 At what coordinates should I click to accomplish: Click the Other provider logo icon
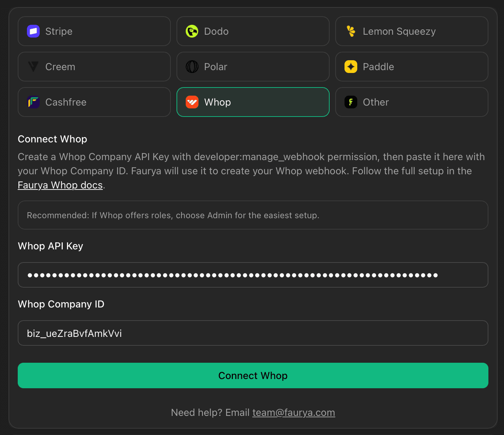tap(351, 102)
